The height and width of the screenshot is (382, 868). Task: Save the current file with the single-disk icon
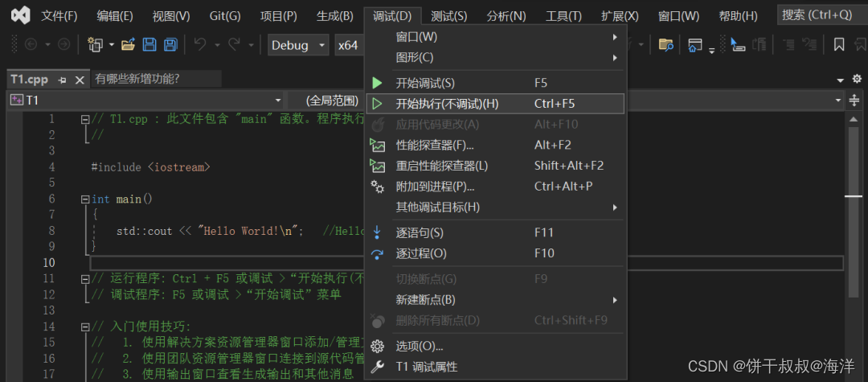click(149, 44)
